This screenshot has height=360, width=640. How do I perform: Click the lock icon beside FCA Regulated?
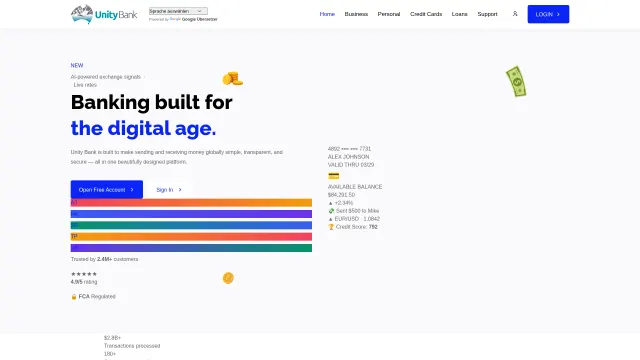point(74,297)
